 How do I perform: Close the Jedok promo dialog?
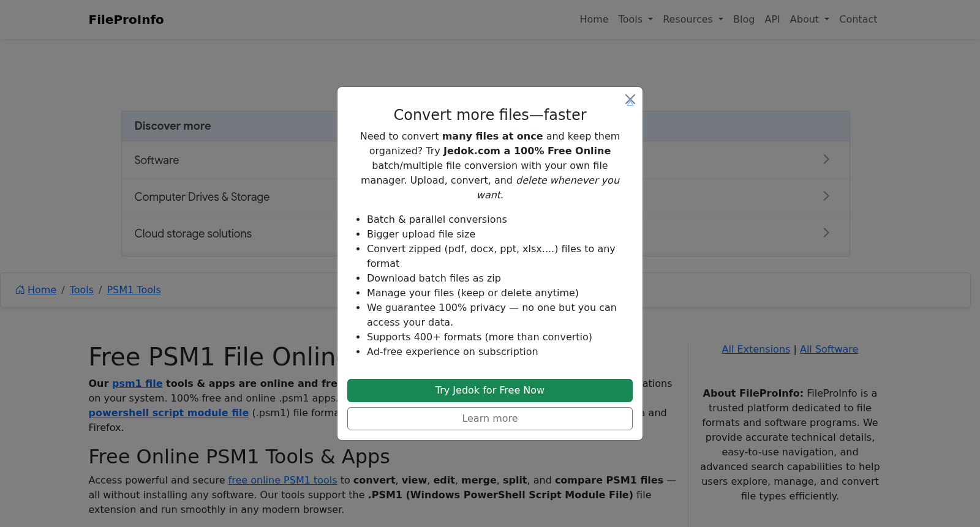(630, 99)
